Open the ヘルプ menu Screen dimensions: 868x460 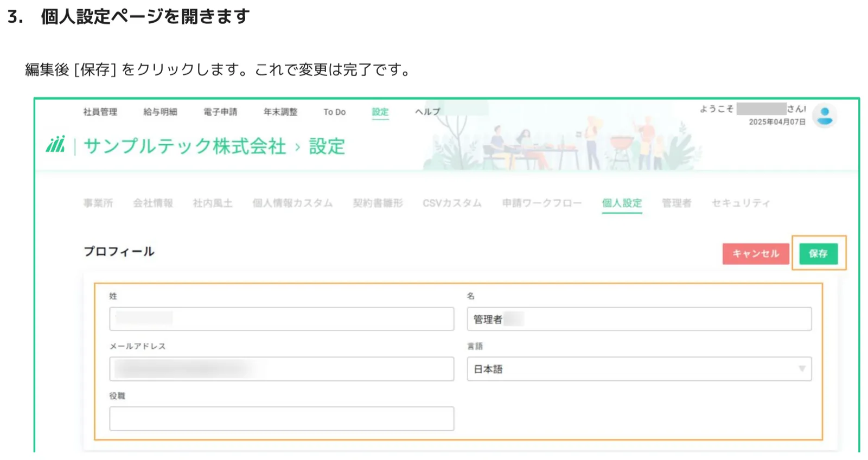click(x=427, y=112)
